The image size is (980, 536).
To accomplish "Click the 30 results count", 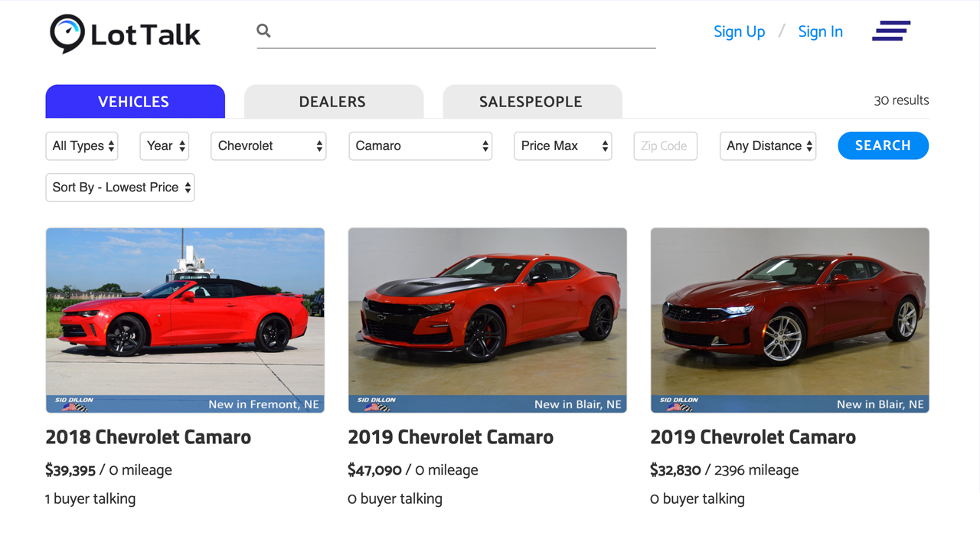I will (902, 100).
